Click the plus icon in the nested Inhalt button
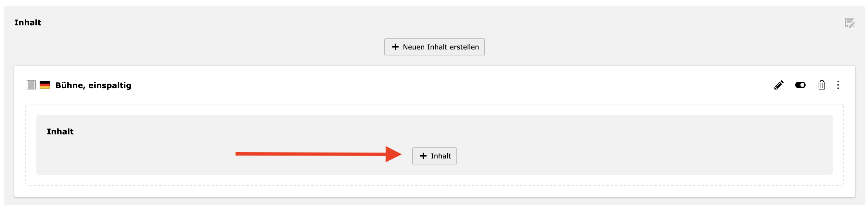The image size is (868, 205). coord(423,156)
